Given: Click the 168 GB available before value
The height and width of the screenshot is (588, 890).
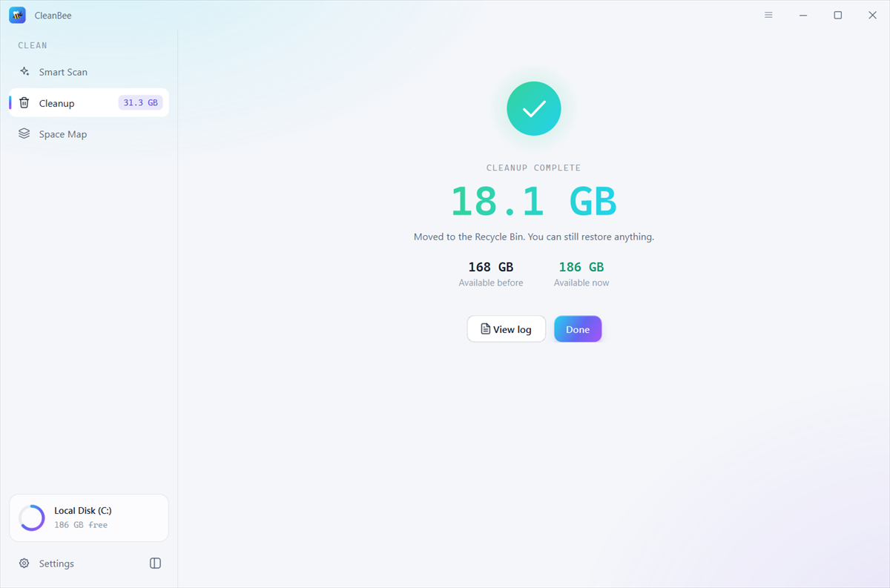Looking at the screenshot, I should pos(491,267).
